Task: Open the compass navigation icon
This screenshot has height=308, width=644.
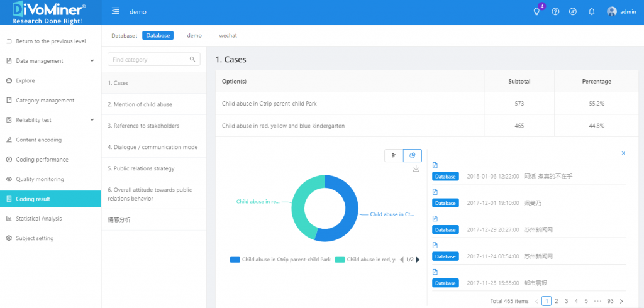Action: pos(573,11)
